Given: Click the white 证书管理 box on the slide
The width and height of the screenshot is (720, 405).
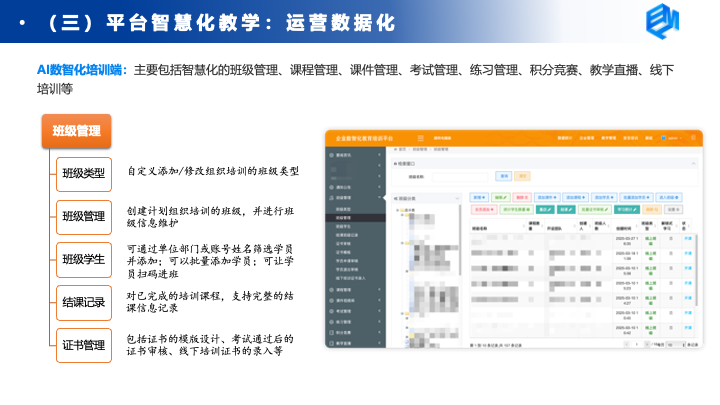Looking at the screenshot, I should 83,346.
